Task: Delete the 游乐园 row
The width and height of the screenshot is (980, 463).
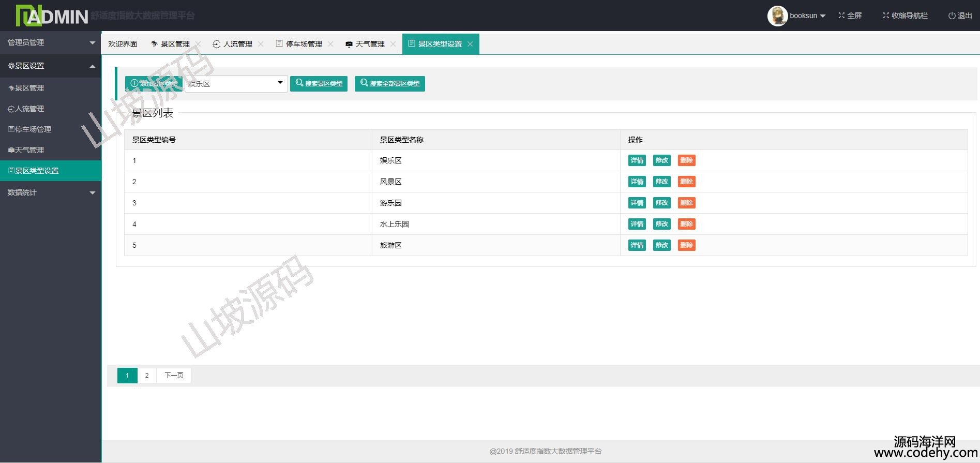Action: coord(686,203)
